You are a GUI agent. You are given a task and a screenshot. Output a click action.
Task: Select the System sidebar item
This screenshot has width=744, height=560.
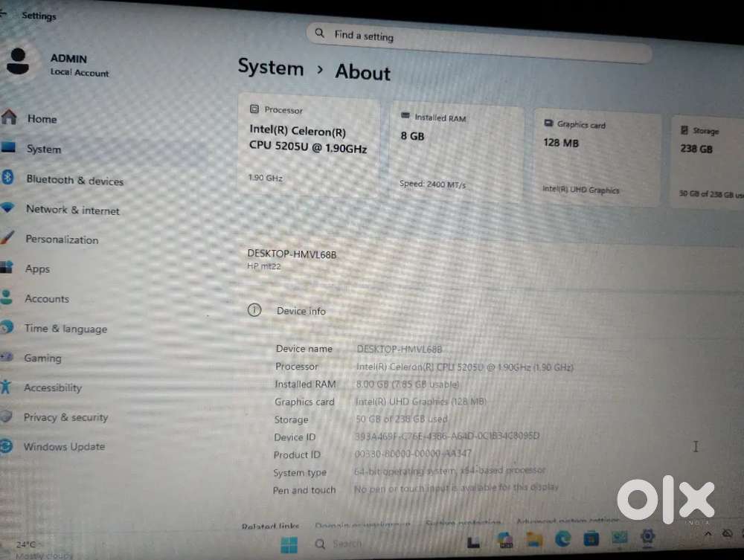tap(44, 149)
